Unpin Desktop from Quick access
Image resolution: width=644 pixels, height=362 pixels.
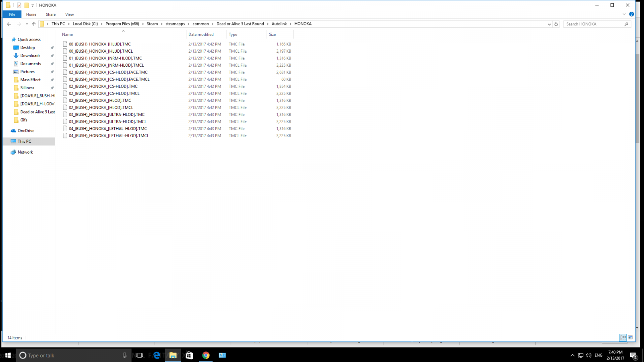click(52, 47)
